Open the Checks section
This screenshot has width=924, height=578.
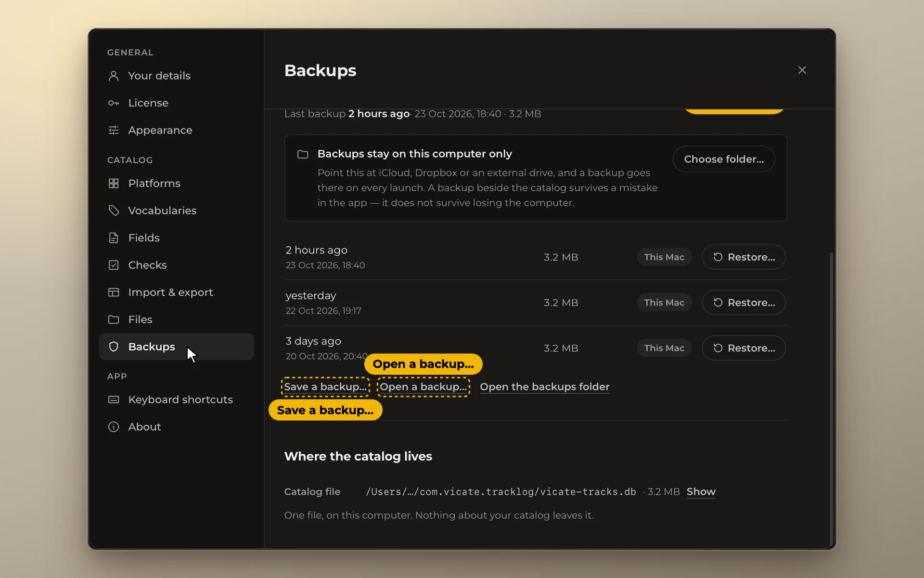176,265
